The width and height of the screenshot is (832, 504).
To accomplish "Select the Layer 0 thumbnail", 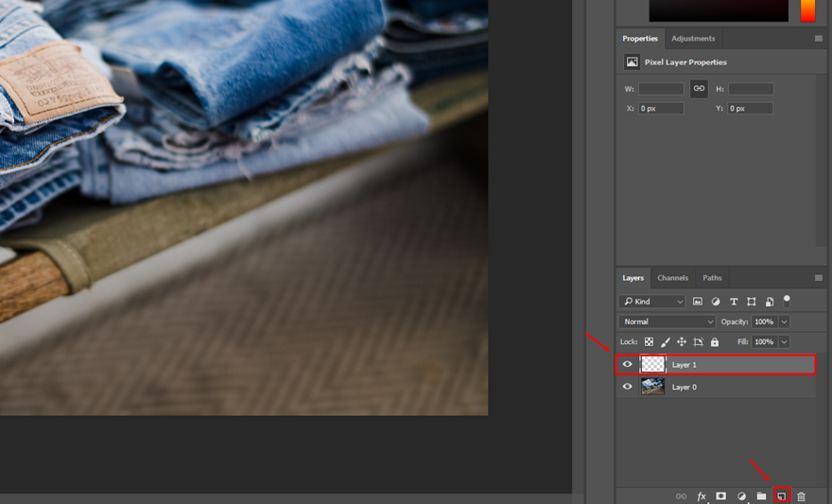I will pyautogui.click(x=652, y=387).
